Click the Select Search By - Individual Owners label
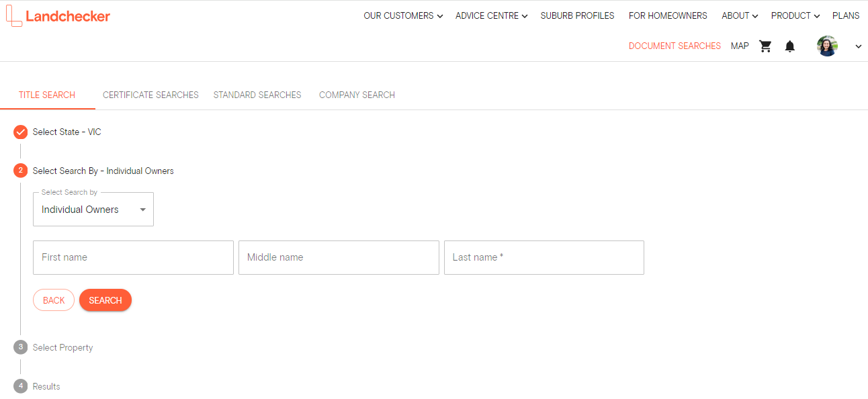The width and height of the screenshot is (868, 399). click(103, 171)
